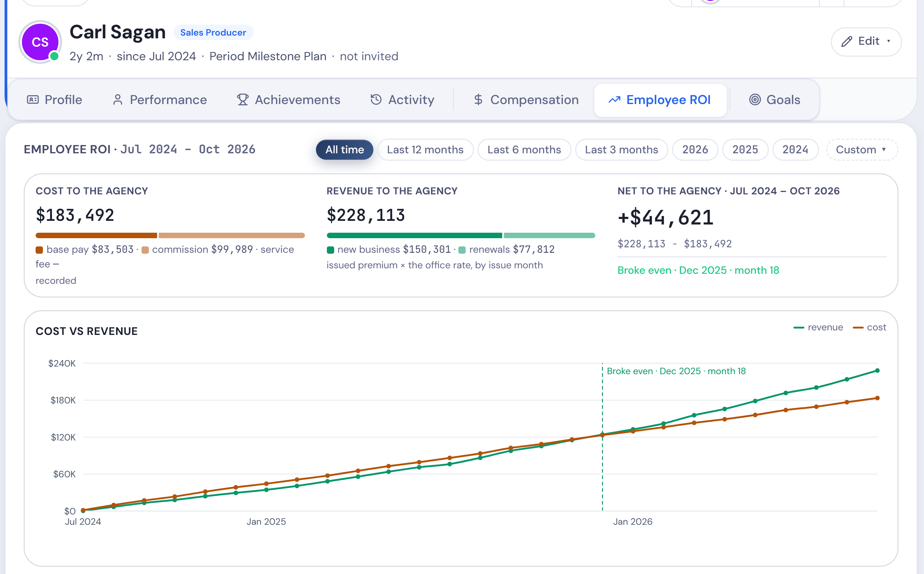Open the Compensation tab
The height and width of the screenshot is (574, 924).
pos(526,100)
